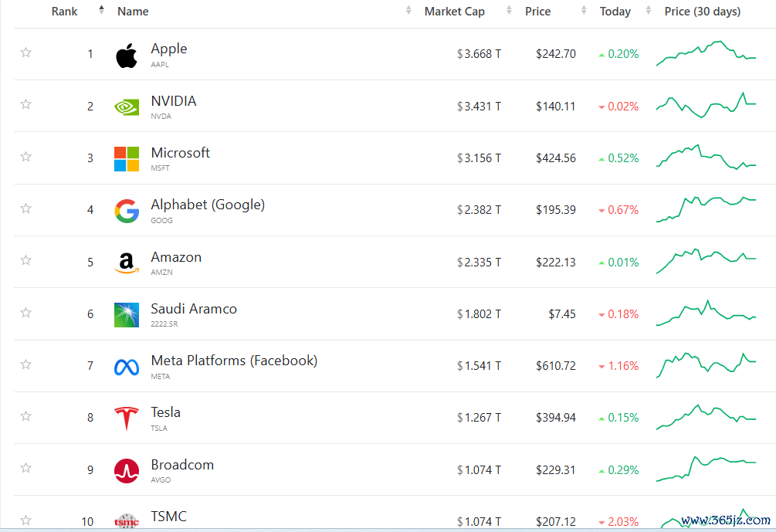Image resolution: width=776 pixels, height=532 pixels.
Task: Open the TSMC company link
Action: click(169, 516)
